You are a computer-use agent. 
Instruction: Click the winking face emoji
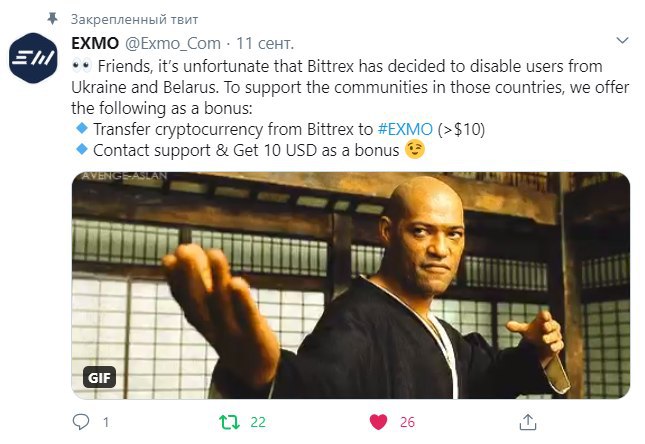click(415, 150)
